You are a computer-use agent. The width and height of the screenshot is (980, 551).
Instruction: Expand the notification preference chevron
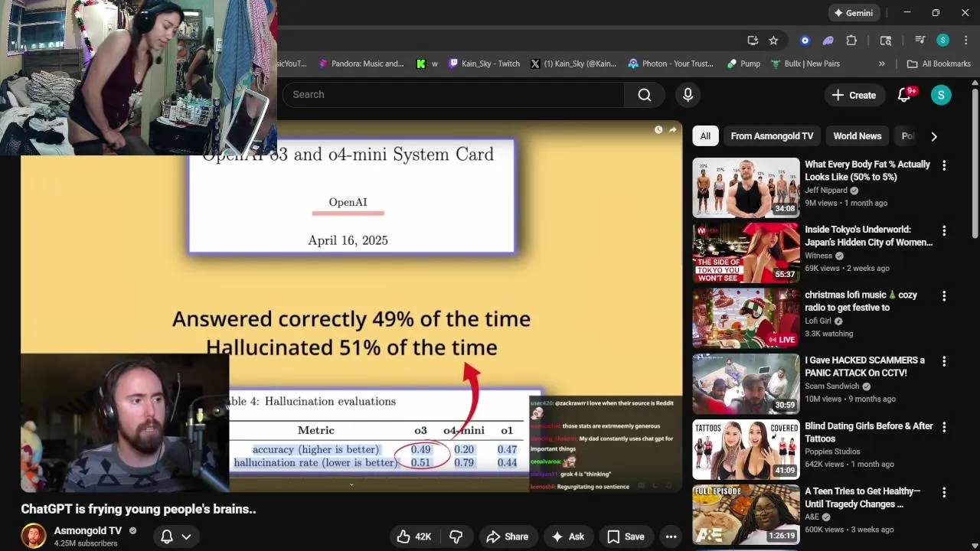pyautogui.click(x=186, y=537)
